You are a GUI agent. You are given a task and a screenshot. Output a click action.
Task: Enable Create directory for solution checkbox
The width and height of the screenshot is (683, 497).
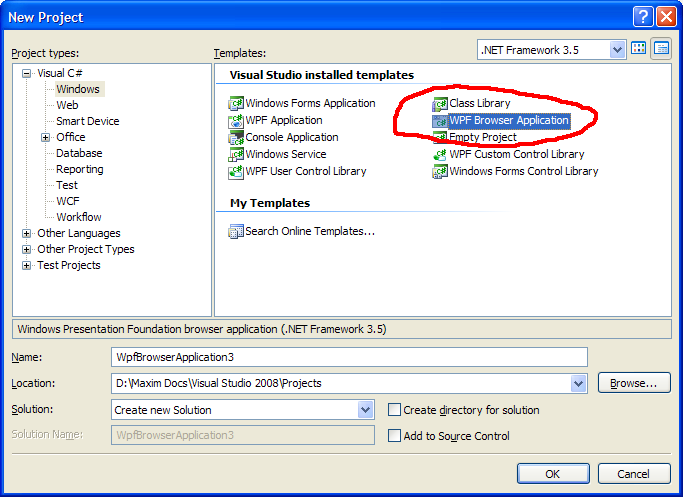(x=394, y=410)
